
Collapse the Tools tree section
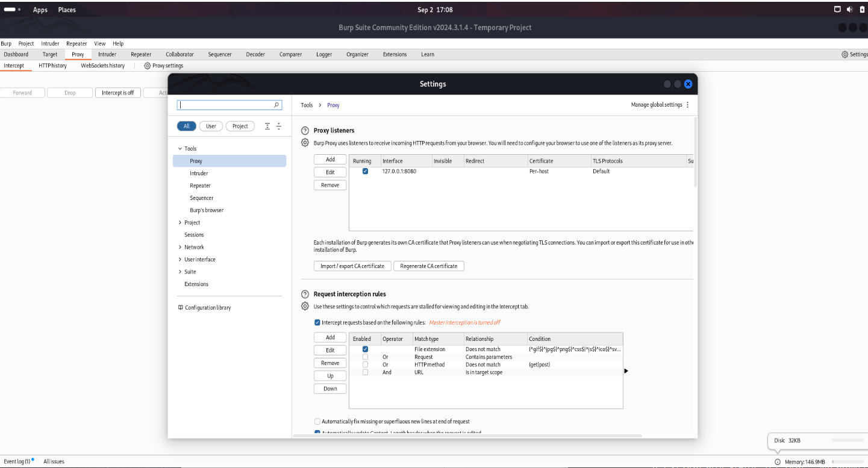click(x=180, y=149)
